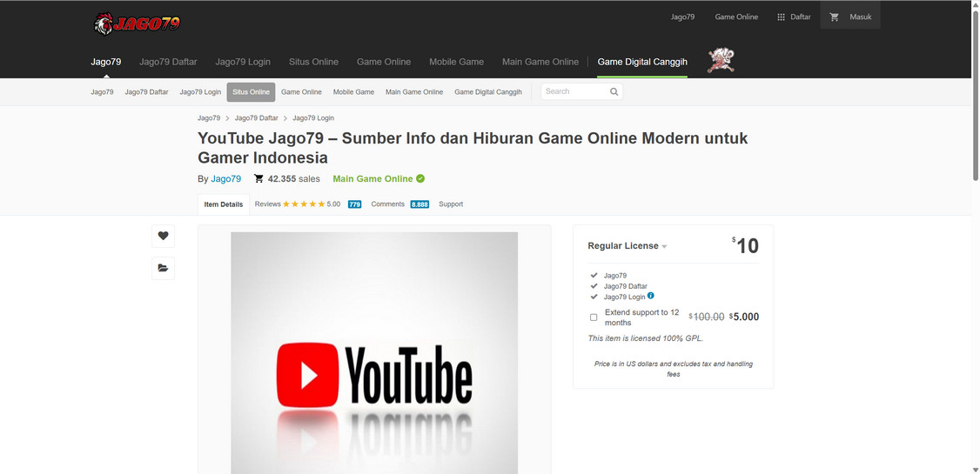Screen dimensions: 980x474
Task: Select Game Online in the main dark navigation
Action: (384, 62)
